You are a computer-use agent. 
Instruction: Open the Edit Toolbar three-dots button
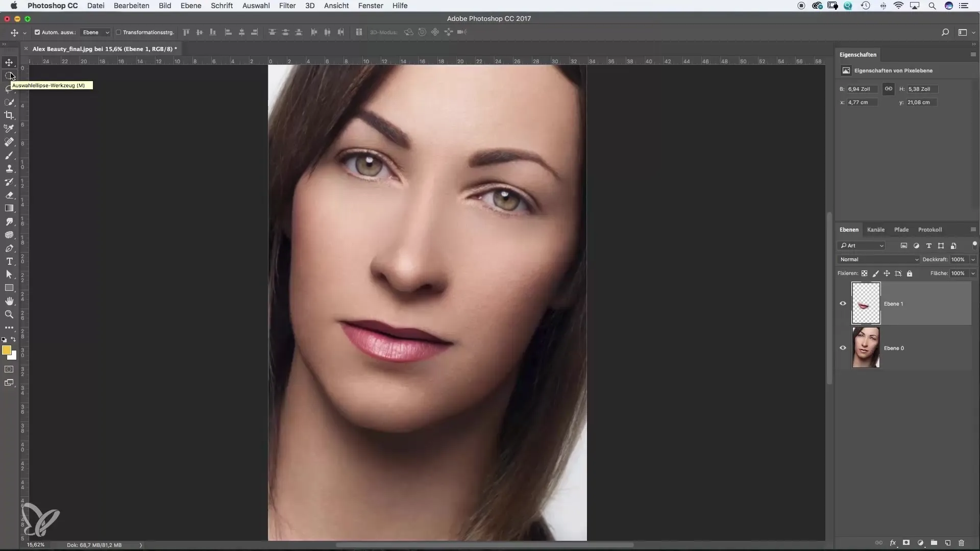[x=9, y=328]
